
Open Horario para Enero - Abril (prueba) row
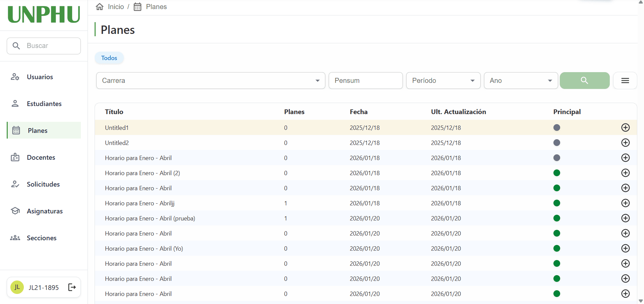coord(366,218)
